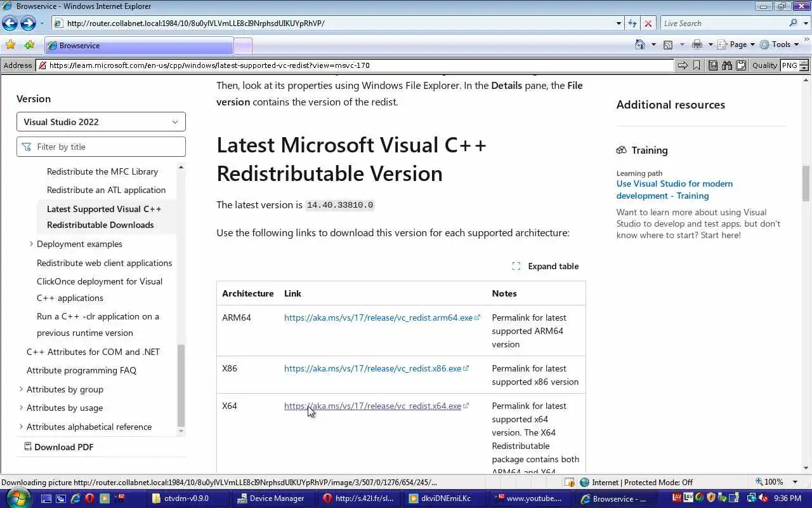
Task: Click the Filter by title input box
Action: click(101, 147)
